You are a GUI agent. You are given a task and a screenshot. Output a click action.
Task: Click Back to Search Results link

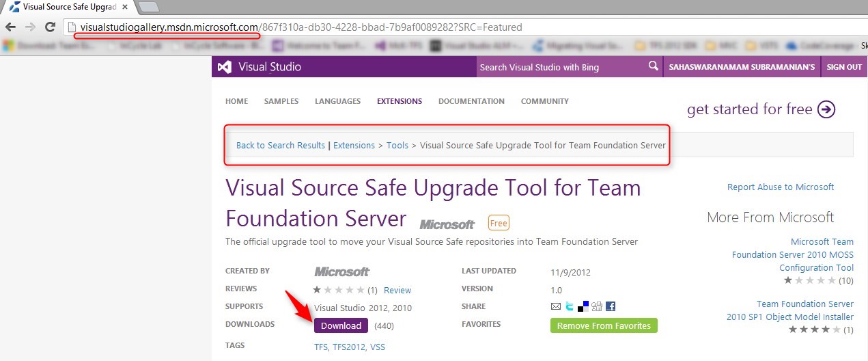click(281, 145)
